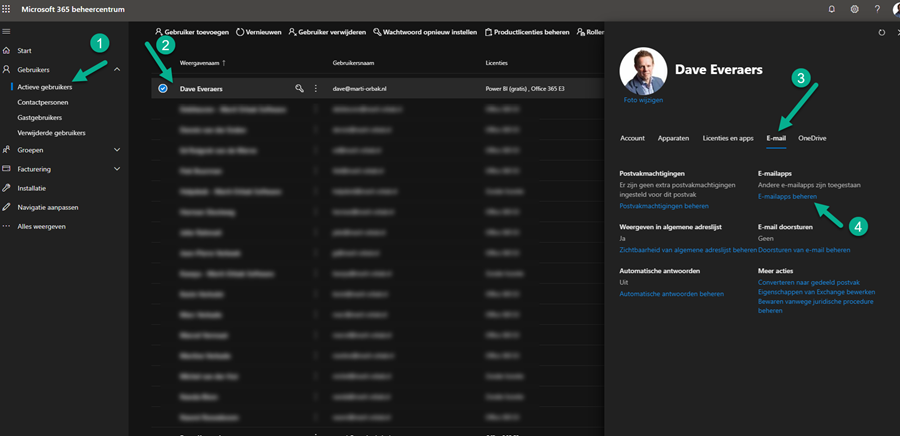Open the notifications bell
This screenshot has height=436, width=900.
coord(831,9)
